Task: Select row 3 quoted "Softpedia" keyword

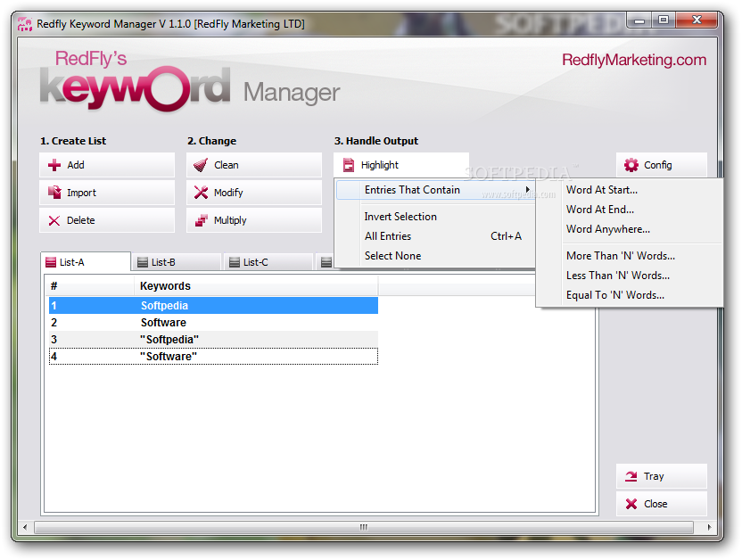Action: [213, 340]
